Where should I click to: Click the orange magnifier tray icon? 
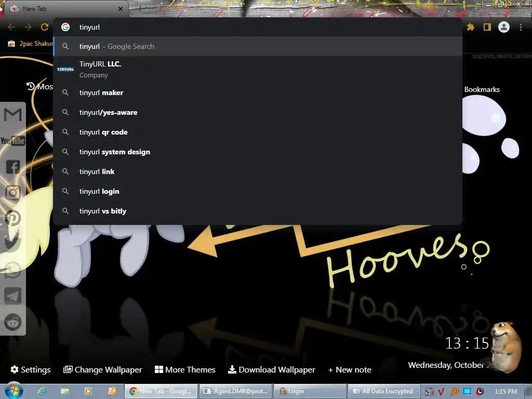point(454,392)
